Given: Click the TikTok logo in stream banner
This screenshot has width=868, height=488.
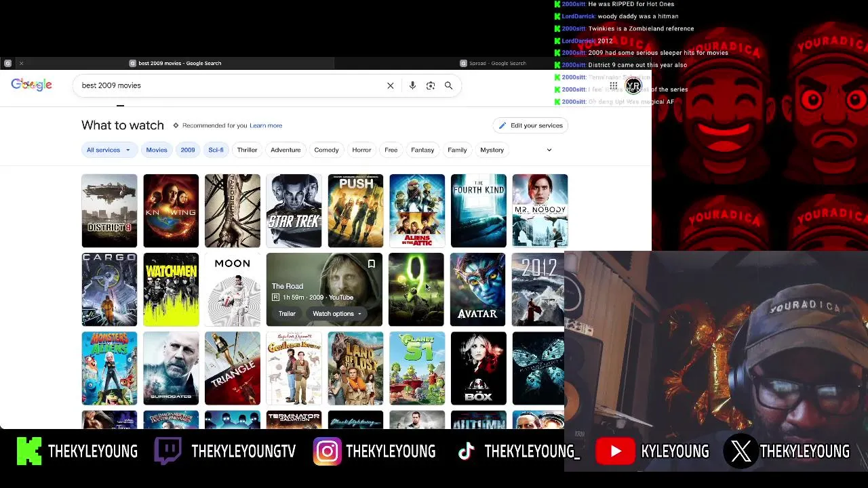Looking at the screenshot, I should click(x=467, y=452).
